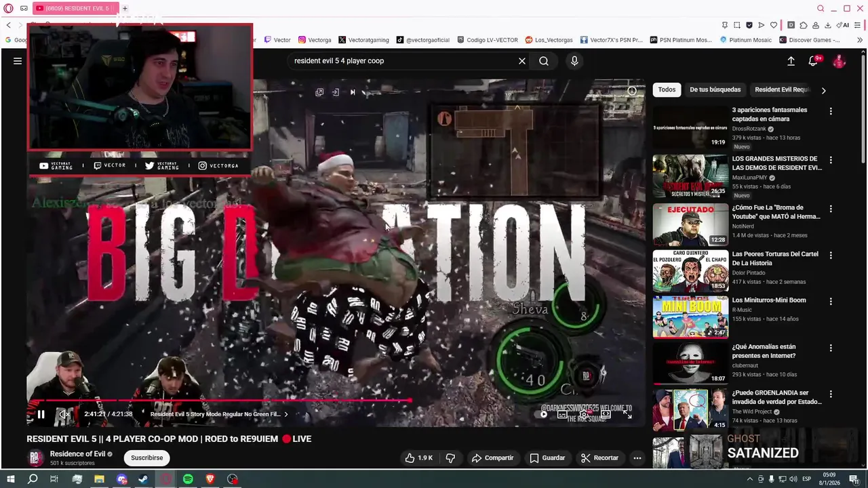This screenshot has height=488, width=868.
Task: Open options for 'Los Miniturros-Mini Boom' video
Action: (x=831, y=302)
